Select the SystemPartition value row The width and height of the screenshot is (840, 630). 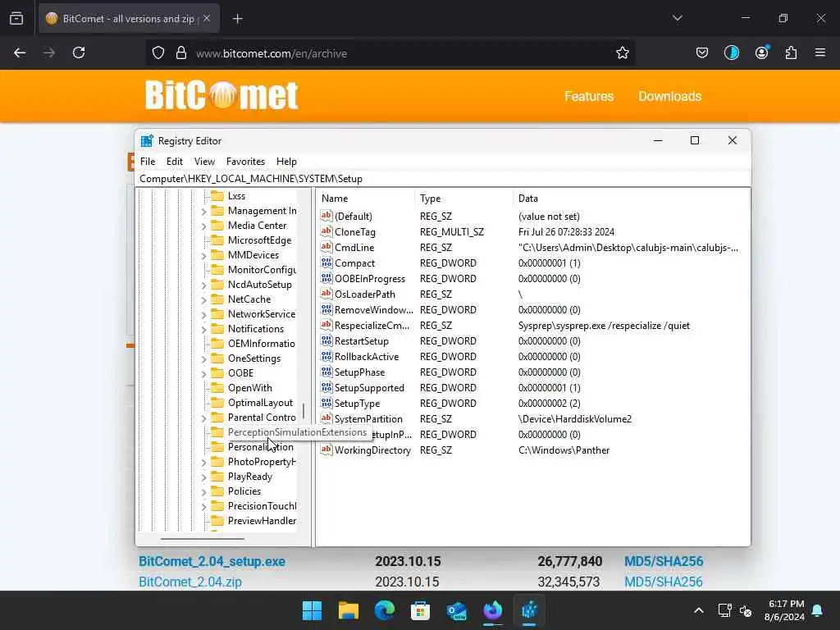click(368, 419)
